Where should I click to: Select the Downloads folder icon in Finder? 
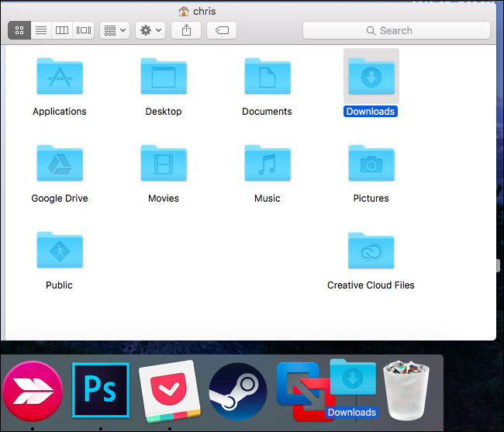click(x=371, y=76)
